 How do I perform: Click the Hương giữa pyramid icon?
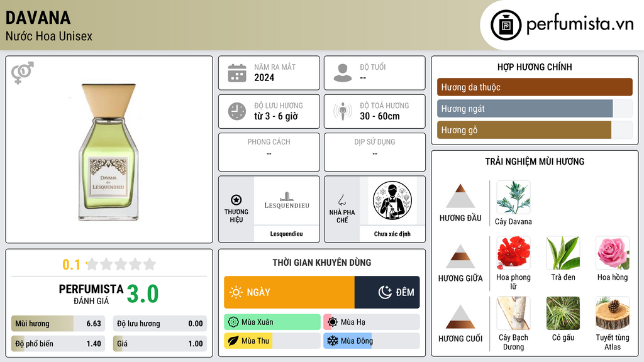tap(460, 256)
